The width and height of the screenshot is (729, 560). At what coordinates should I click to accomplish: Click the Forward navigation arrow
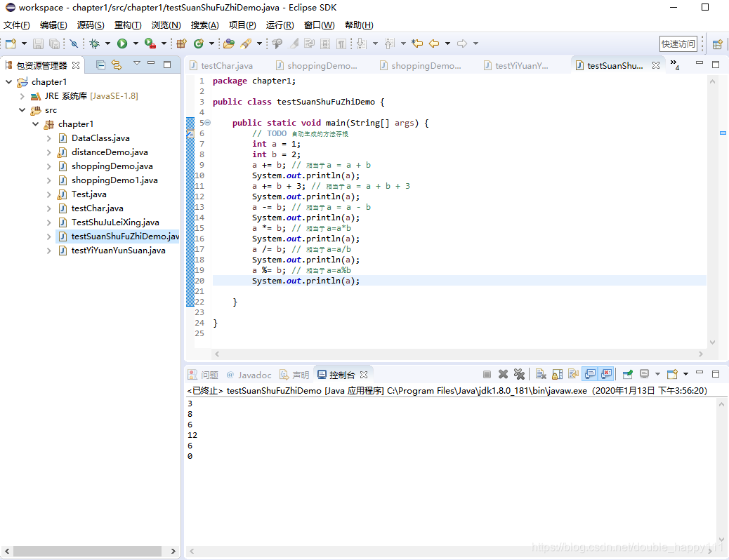click(x=462, y=44)
